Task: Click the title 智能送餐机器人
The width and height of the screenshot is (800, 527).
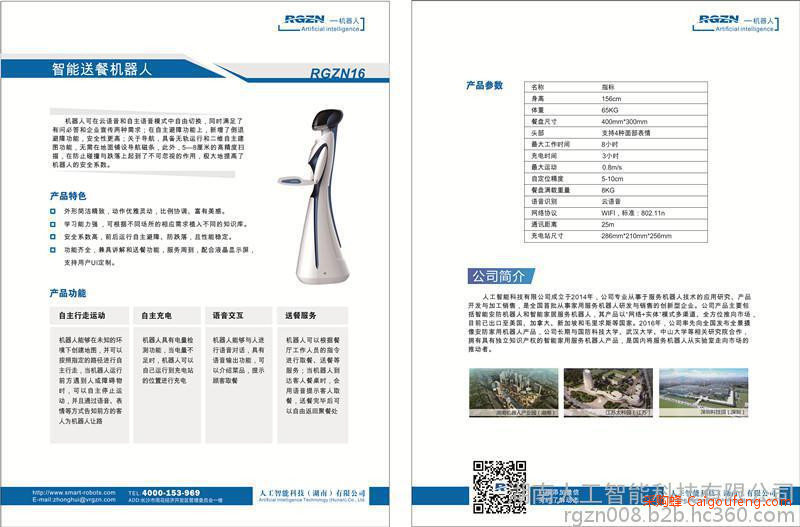Action: 102,69
